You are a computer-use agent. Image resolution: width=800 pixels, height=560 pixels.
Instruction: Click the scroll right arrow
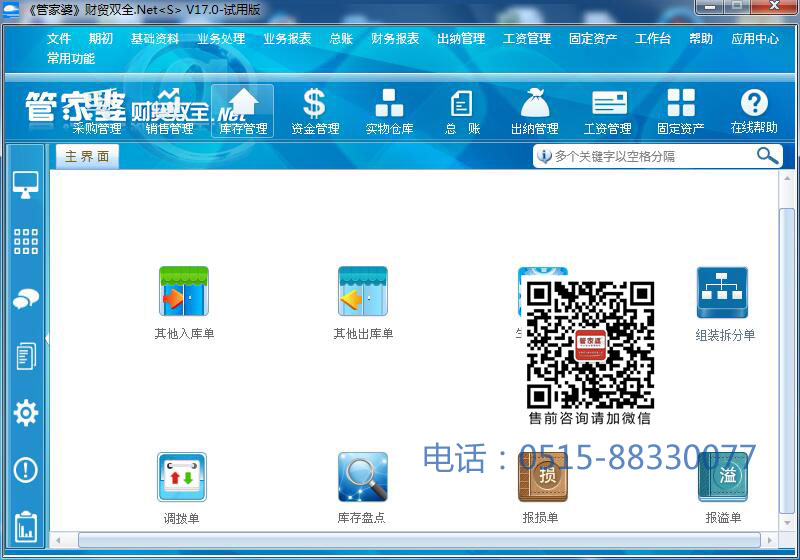(770, 540)
